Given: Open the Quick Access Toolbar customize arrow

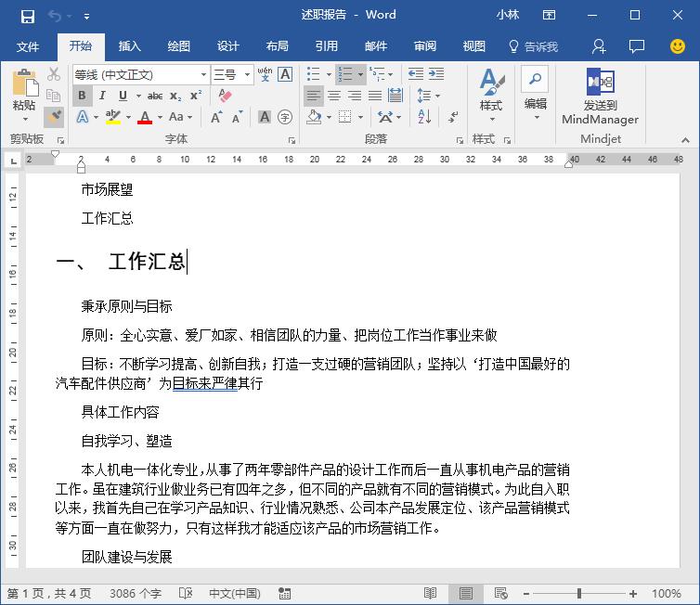Looking at the screenshot, I should [x=86, y=17].
